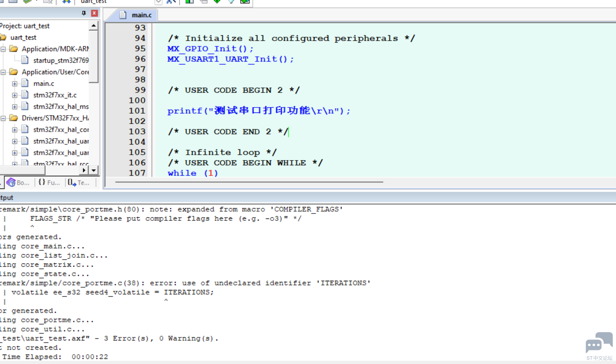Click the project tree horizontal scrollbar thumb
This screenshot has width=616, height=364.
click(x=22, y=170)
